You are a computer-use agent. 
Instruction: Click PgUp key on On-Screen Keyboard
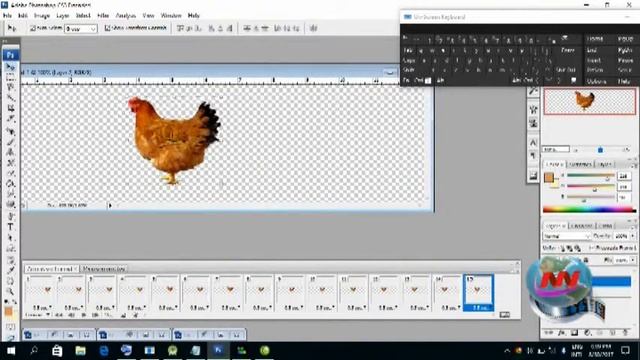click(625, 39)
